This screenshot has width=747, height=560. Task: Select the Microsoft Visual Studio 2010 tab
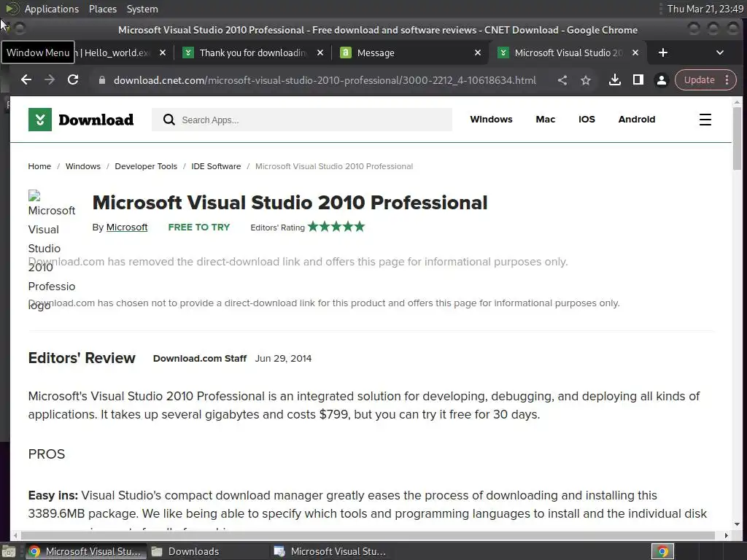pyautogui.click(x=568, y=52)
